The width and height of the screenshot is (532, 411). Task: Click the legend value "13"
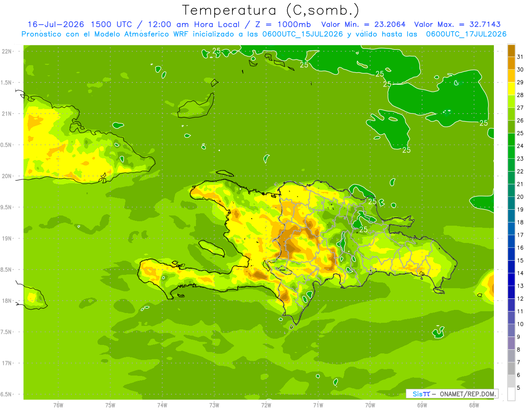[x=520, y=286]
